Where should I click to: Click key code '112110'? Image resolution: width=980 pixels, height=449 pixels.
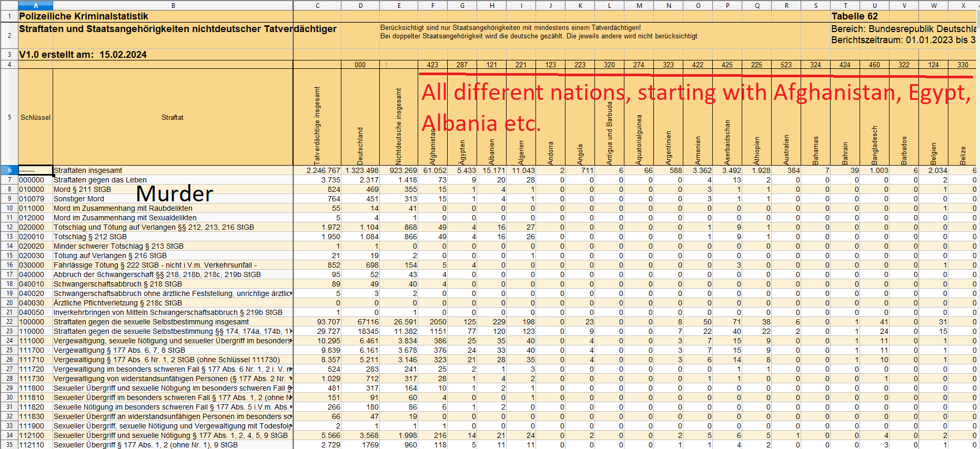click(32, 445)
